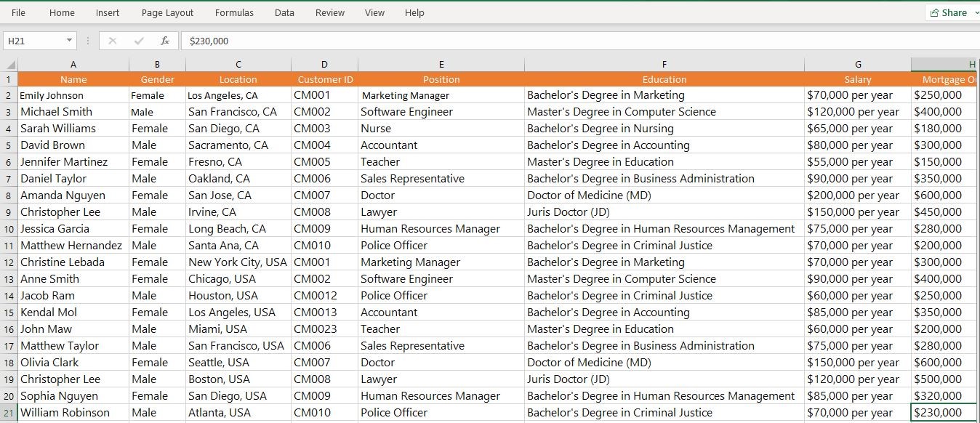
Task: Open the Name Box dropdown arrow
Action: coord(70,41)
